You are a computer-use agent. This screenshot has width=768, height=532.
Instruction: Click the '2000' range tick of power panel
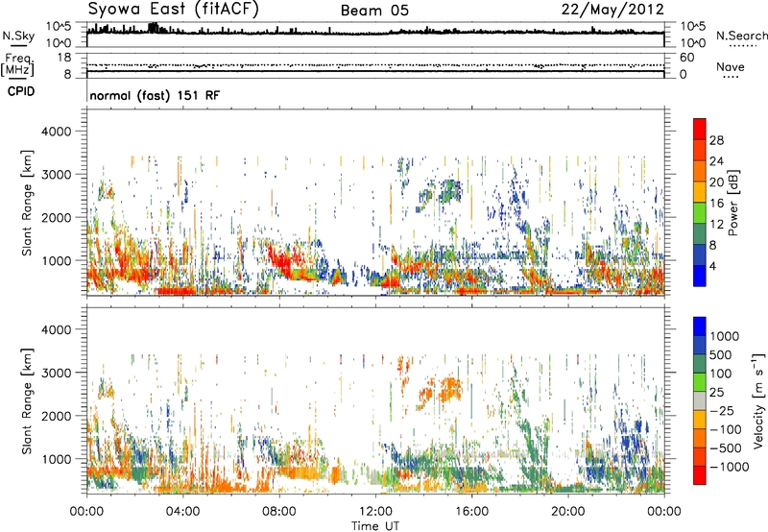56,217
